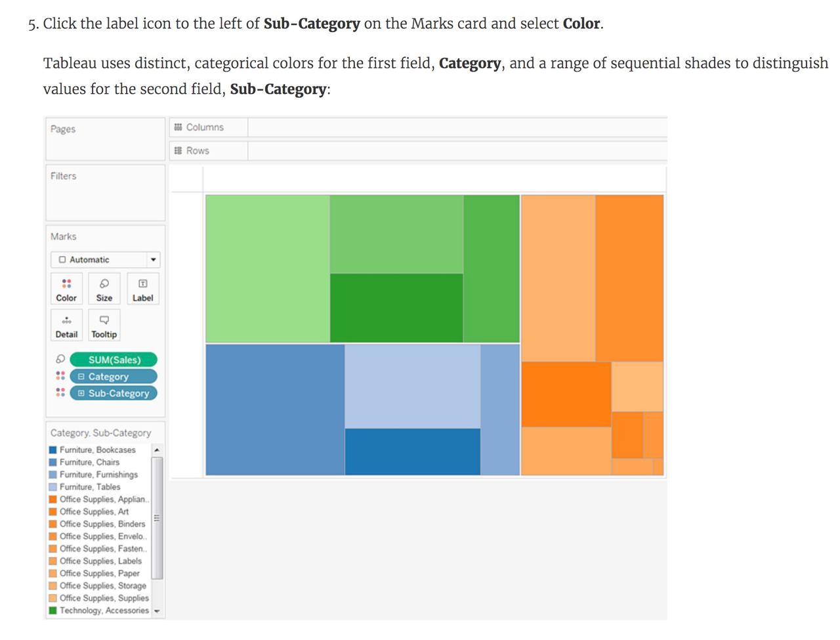Click the Tooltip button on Marks card
Viewport: 840px width, 640px height.
tap(104, 326)
